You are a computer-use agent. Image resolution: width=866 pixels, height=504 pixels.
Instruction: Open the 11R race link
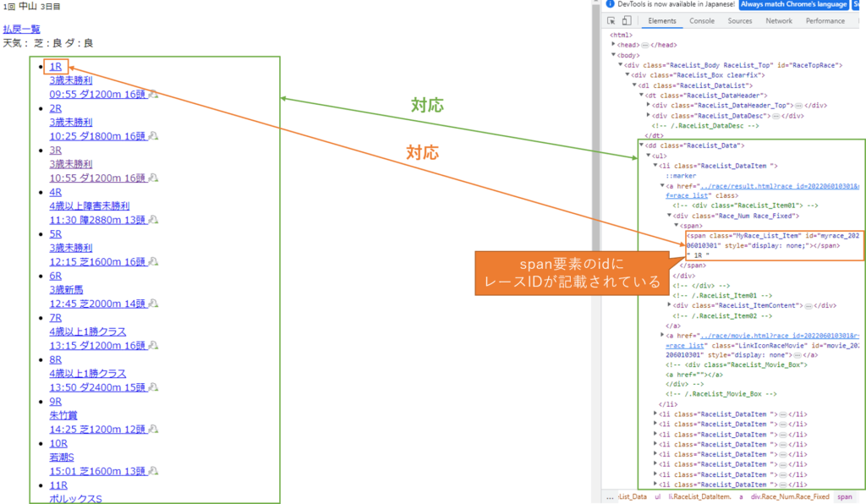coord(58,485)
